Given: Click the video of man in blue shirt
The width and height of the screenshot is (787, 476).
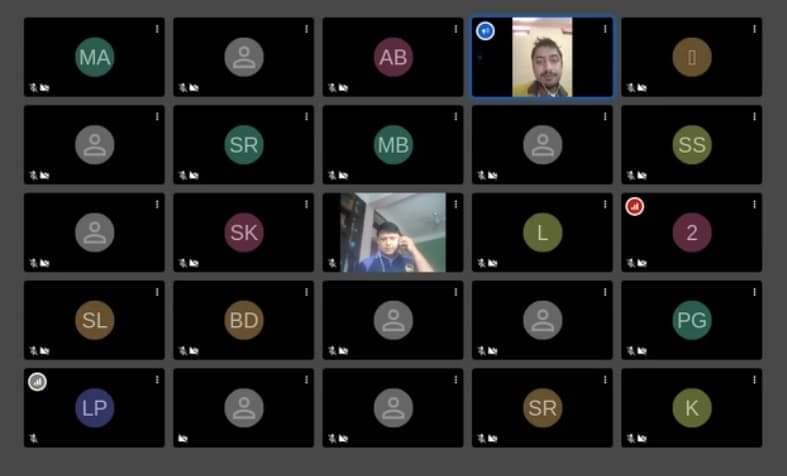Looking at the screenshot, I should coord(392,232).
